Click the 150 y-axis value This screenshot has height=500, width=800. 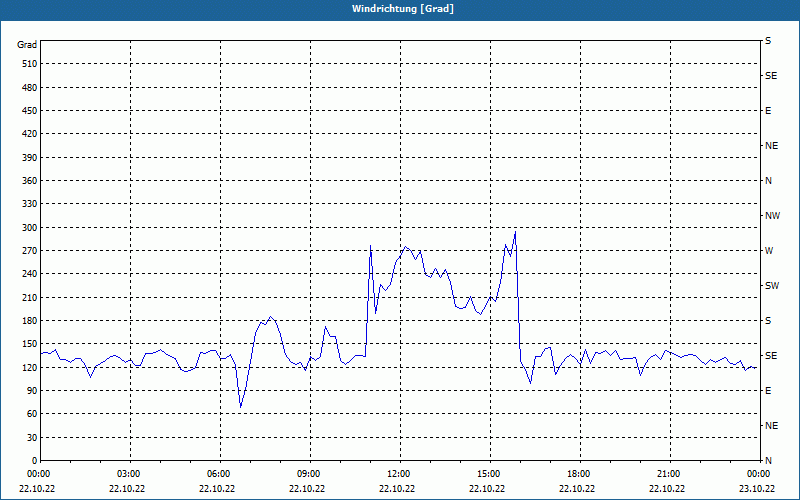[30, 344]
